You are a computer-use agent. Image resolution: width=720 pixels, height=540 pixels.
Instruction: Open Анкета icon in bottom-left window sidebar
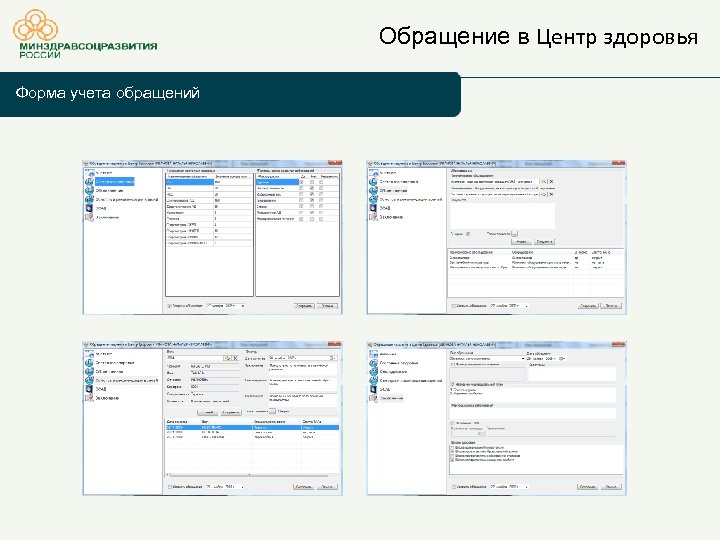pyautogui.click(x=90, y=354)
